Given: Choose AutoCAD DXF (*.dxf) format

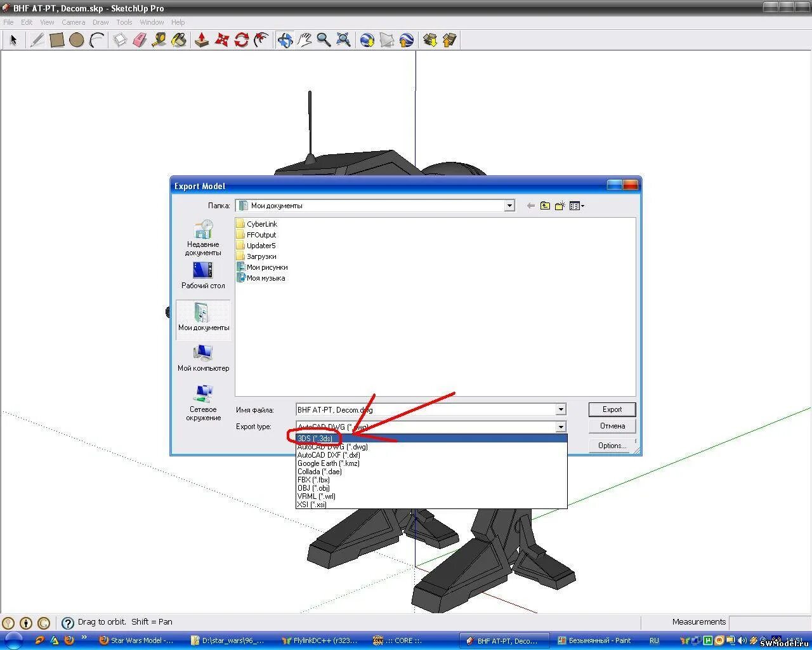Looking at the screenshot, I should (x=431, y=455).
